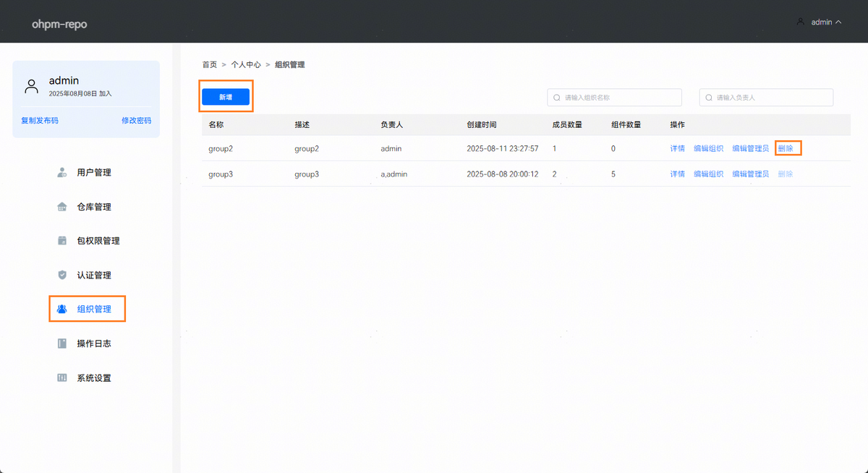Image resolution: width=868 pixels, height=473 pixels.
Task: Click 复制发布码 link
Action: tap(40, 121)
